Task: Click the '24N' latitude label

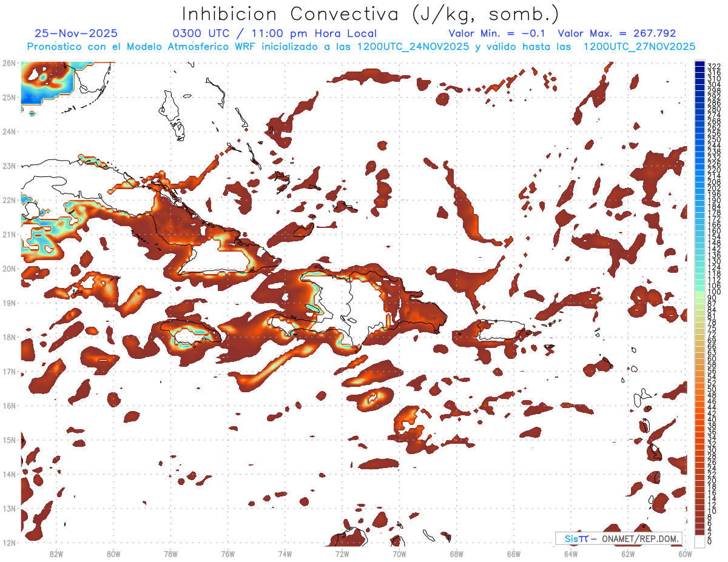Action: point(9,132)
